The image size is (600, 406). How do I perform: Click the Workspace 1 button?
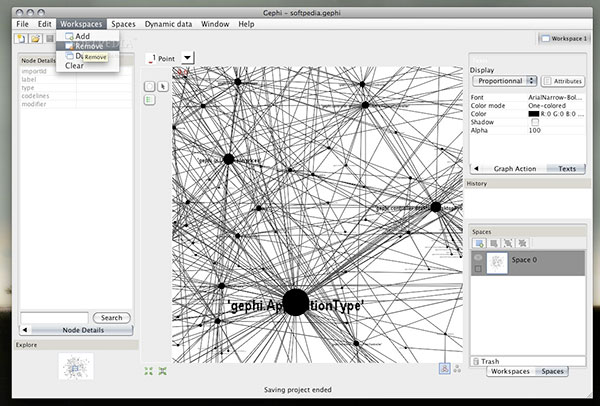coord(563,39)
